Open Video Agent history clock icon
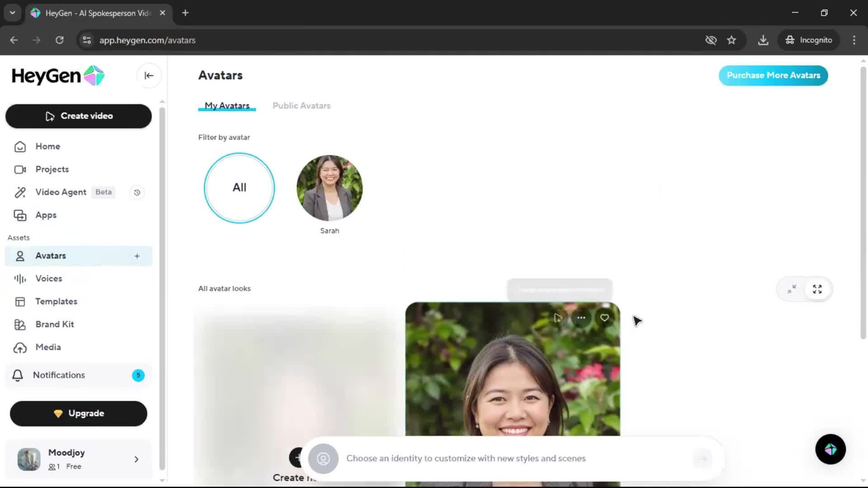 (x=137, y=192)
